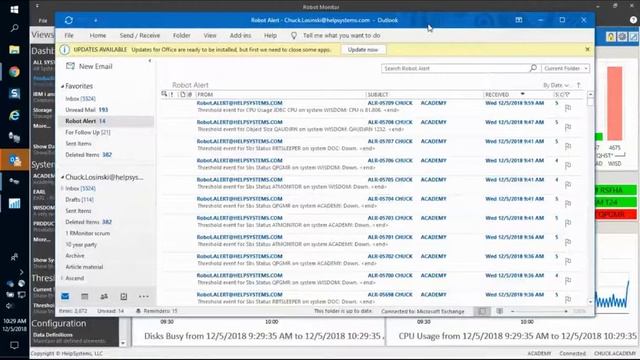Click the search magnifier in Outlook search box
Viewport: 640px width, 360px height.
(533, 68)
